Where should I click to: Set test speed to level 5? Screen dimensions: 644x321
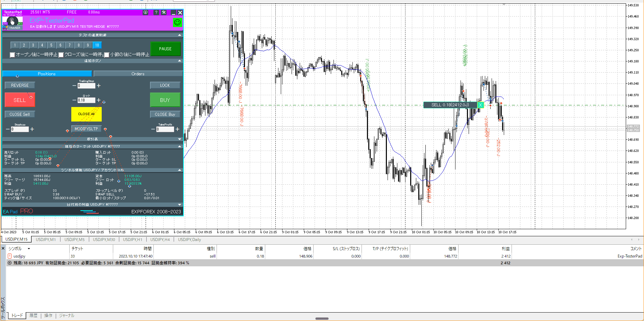(51, 45)
